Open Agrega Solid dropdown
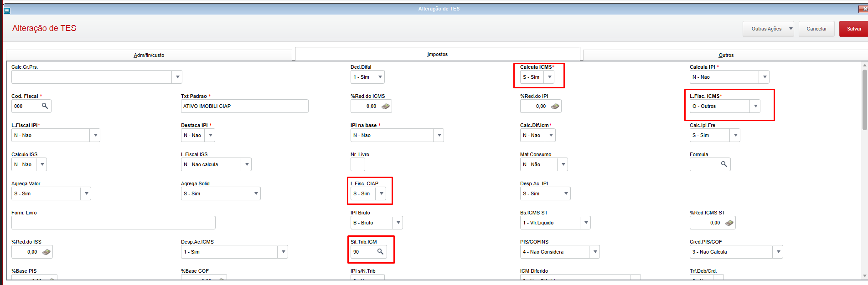Screen dimensions: 868x285 click(256, 193)
